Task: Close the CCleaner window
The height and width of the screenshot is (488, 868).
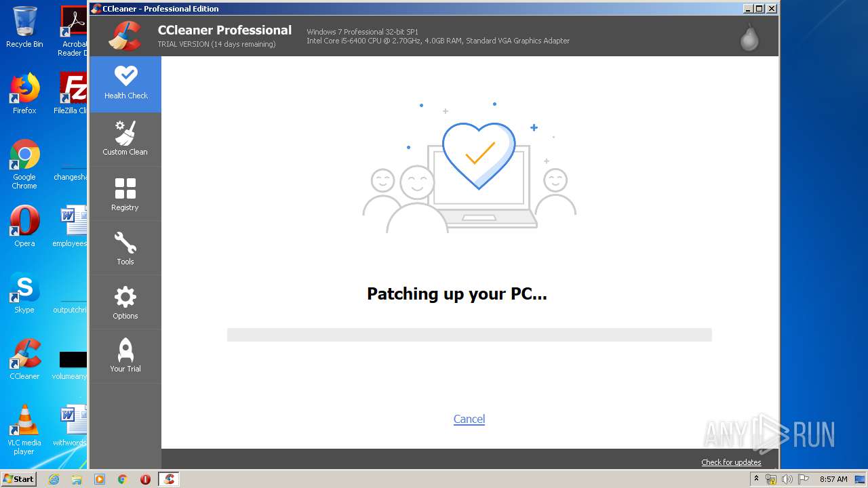Action: (x=772, y=9)
